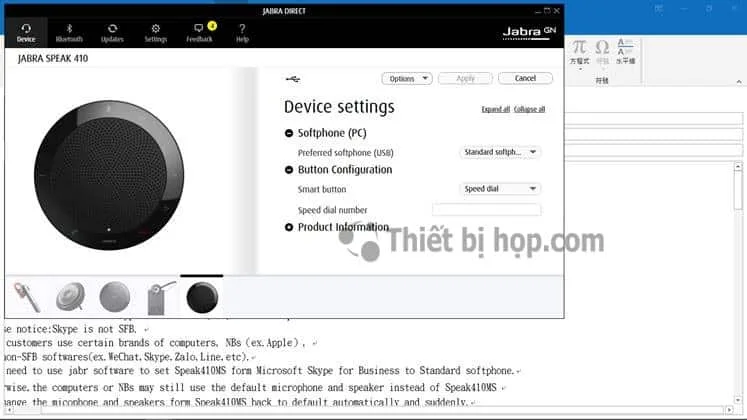Open the Feedback tab
The width and height of the screenshot is (747, 420).
[199, 33]
